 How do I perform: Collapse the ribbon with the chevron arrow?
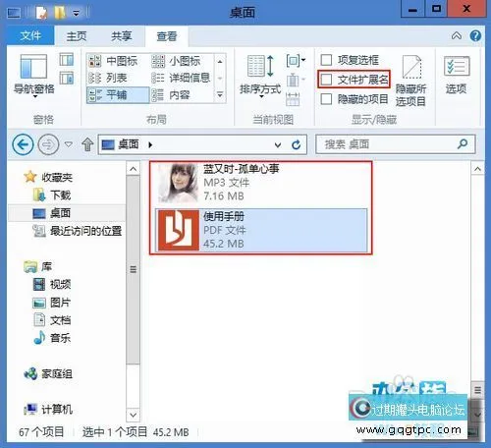coord(457,35)
